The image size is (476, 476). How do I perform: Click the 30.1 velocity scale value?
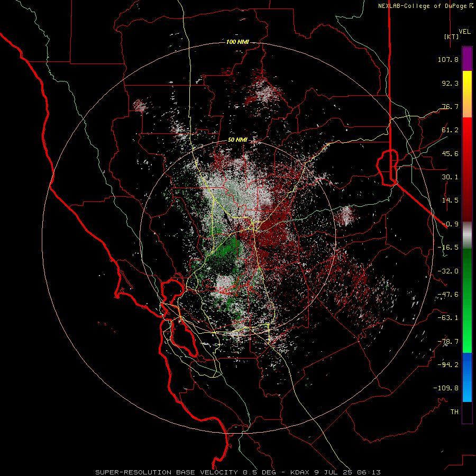450,177
